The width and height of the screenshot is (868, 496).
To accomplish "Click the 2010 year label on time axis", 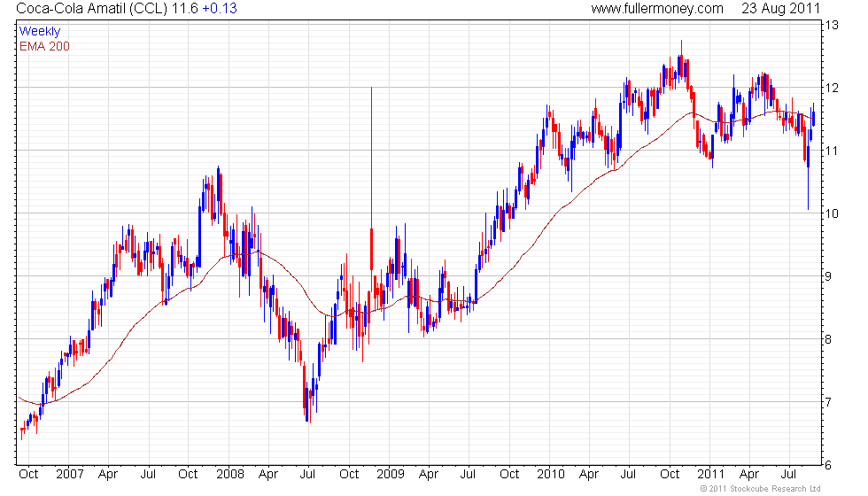I will point(550,474).
